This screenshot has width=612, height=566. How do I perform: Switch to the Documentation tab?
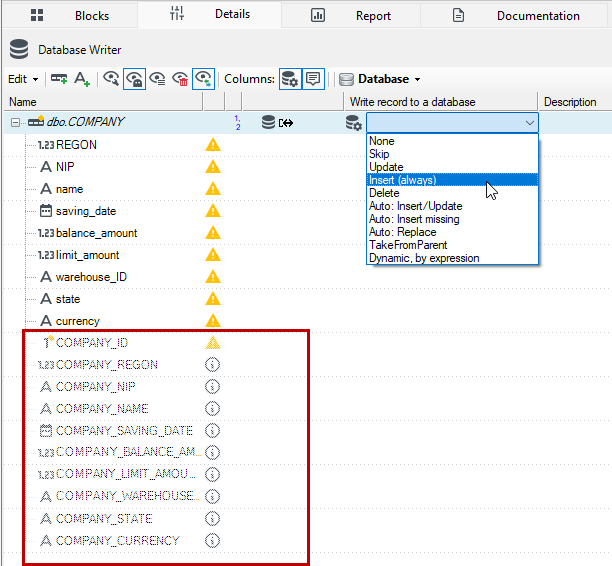point(516,16)
